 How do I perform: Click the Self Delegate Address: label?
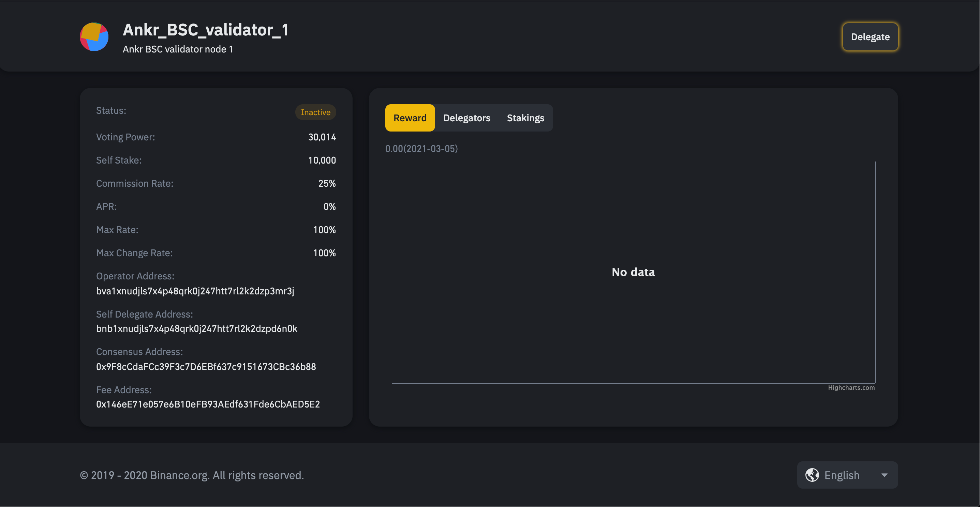point(144,314)
